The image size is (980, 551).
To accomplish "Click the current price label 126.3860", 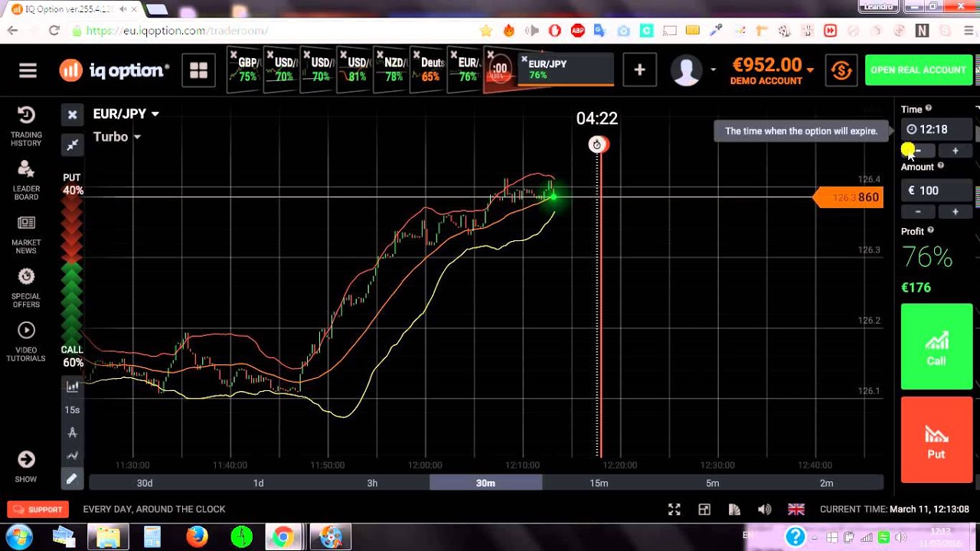I will [x=848, y=197].
